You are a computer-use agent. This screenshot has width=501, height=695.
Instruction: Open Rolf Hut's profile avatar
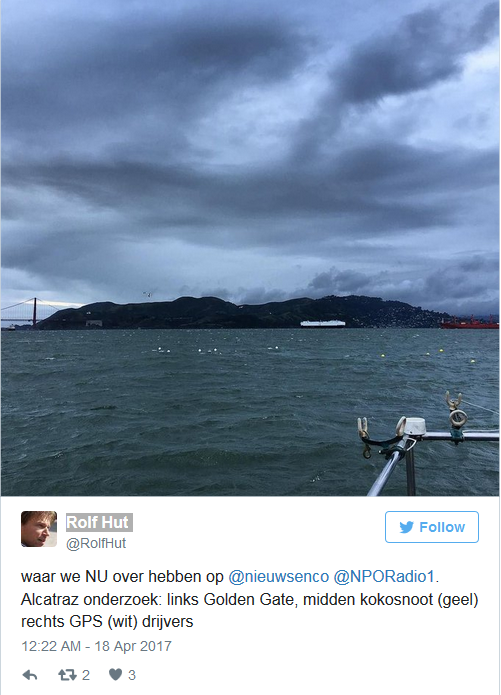click(39, 529)
